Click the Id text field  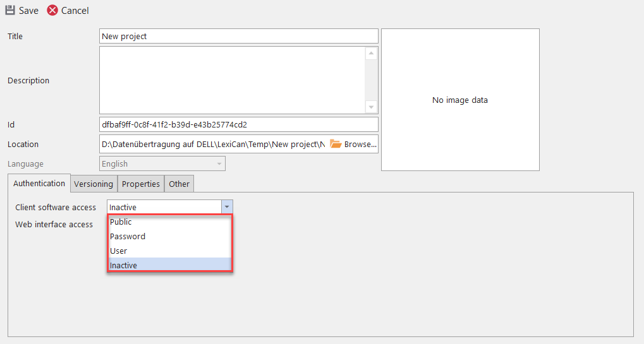tap(238, 125)
